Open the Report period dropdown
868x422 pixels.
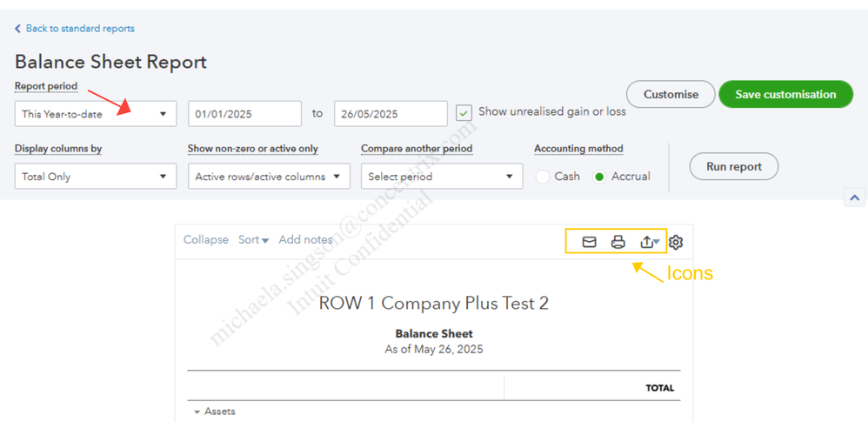96,113
